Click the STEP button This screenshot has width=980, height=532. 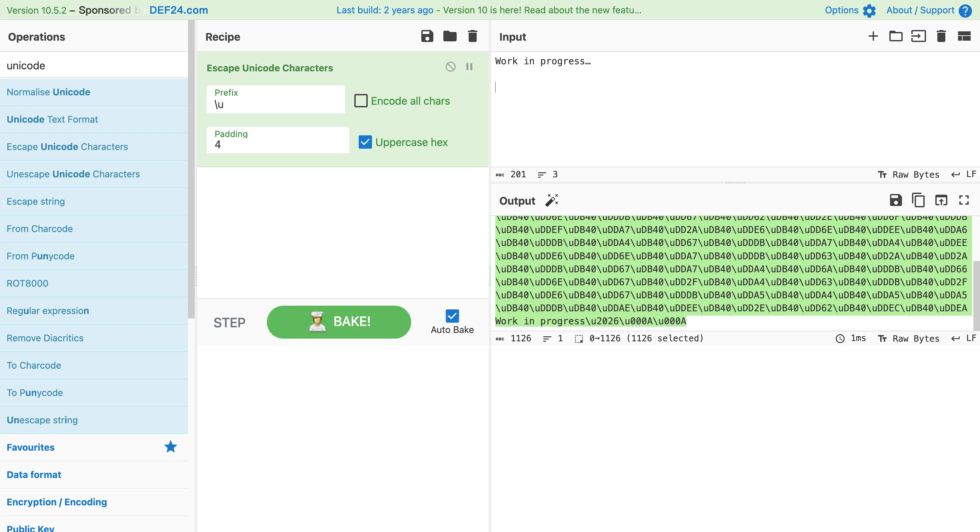coord(229,322)
